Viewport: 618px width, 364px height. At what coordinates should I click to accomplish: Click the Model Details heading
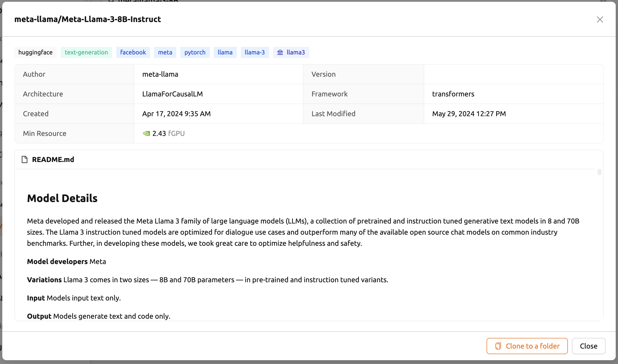(62, 198)
